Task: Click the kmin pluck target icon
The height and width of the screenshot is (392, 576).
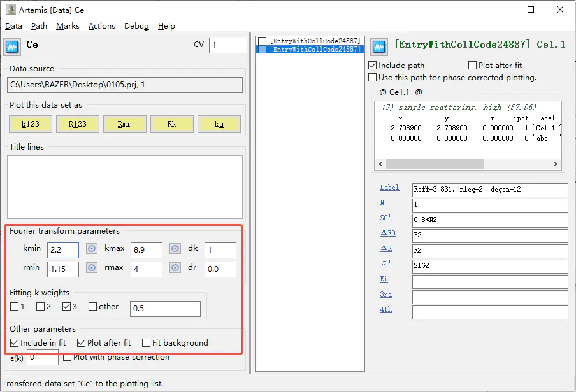Action: (92, 249)
